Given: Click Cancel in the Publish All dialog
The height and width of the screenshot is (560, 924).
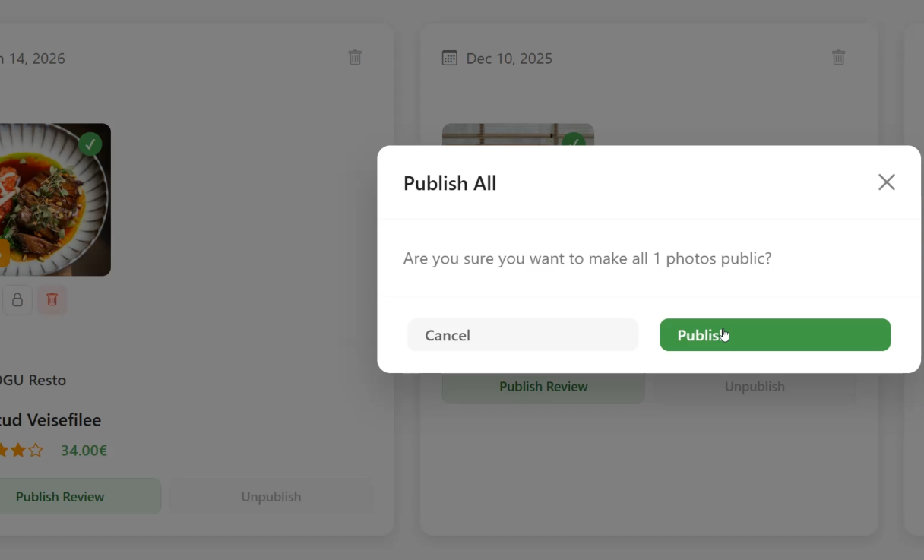Looking at the screenshot, I should coord(523,334).
